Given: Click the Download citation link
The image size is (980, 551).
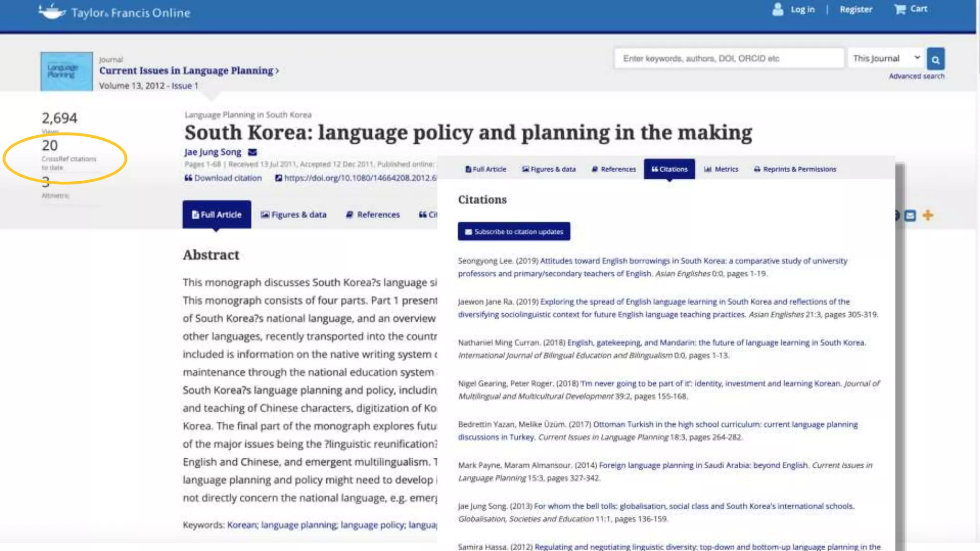Looking at the screenshot, I should pyautogui.click(x=223, y=178).
